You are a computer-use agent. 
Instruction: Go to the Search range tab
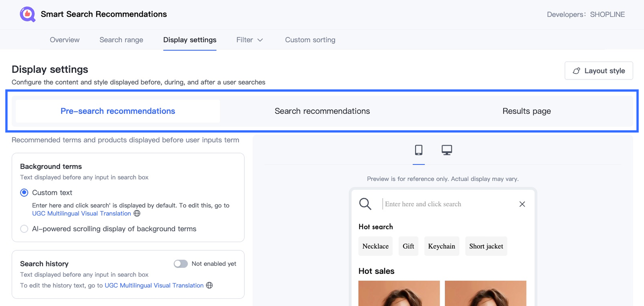coord(121,40)
